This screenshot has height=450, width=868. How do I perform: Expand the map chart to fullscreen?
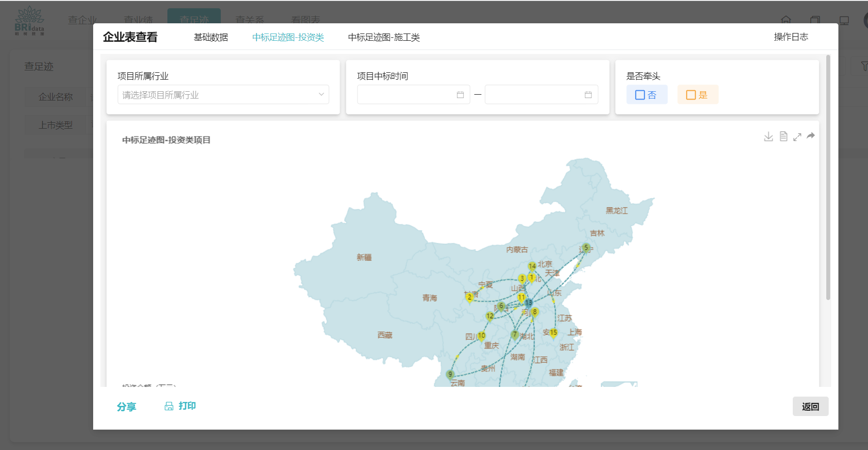[797, 137]
